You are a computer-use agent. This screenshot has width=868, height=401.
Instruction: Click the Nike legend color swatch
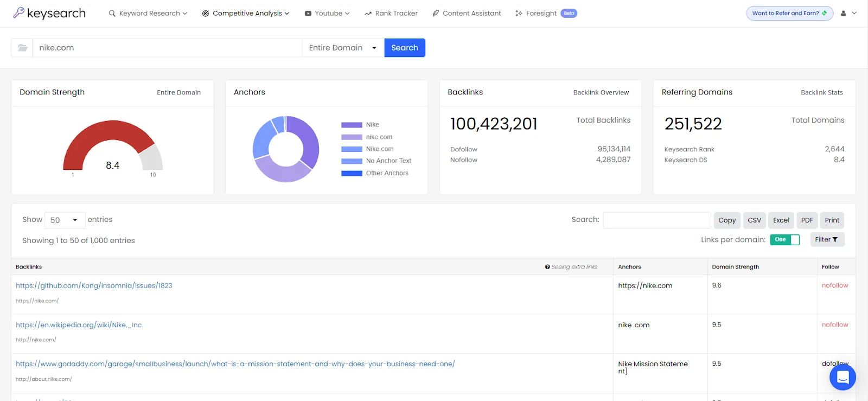[352, 125]
